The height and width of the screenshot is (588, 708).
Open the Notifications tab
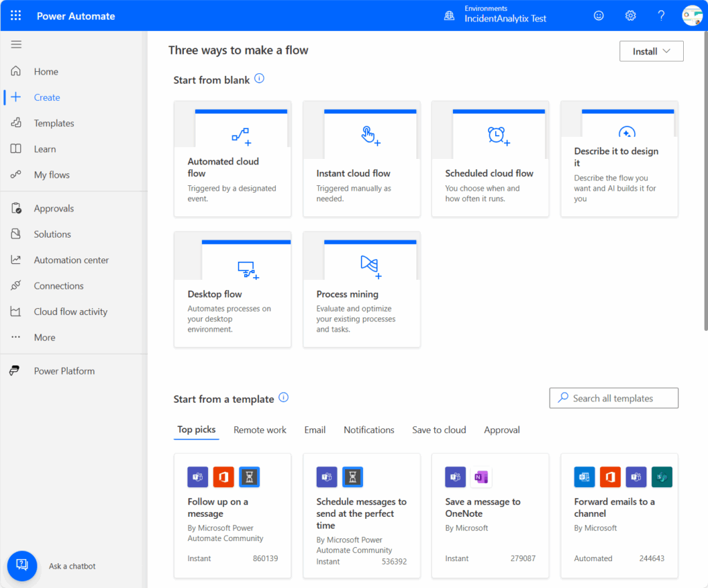(x=369, y=430)
